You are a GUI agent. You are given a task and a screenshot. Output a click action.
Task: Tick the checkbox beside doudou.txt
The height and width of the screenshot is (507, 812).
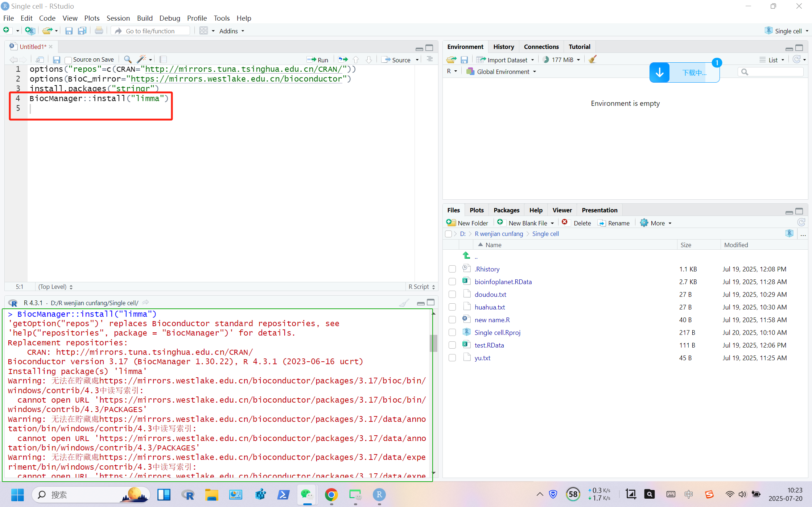pos(452,294)
